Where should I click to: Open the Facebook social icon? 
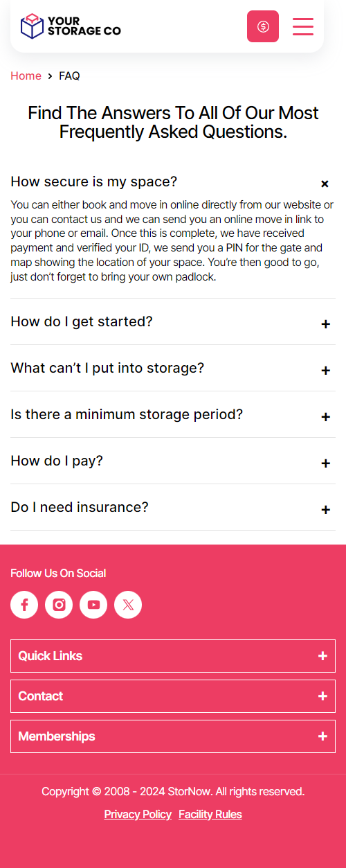(24, 605)
